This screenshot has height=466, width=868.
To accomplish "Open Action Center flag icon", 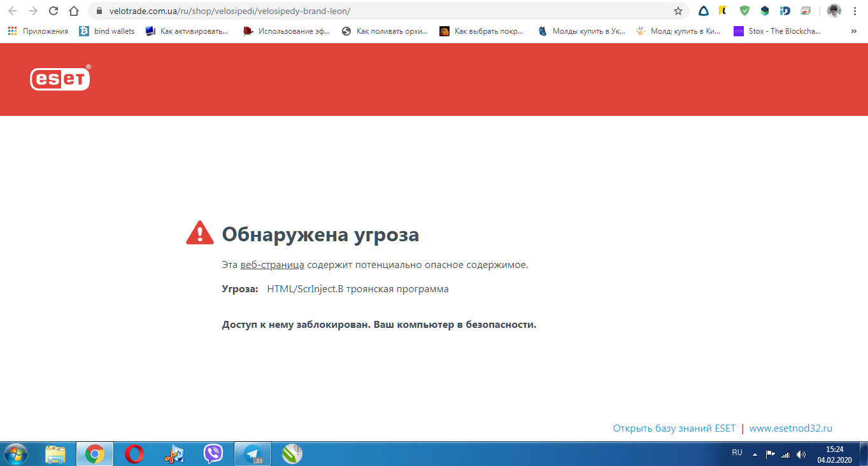I will coord(770,455).
